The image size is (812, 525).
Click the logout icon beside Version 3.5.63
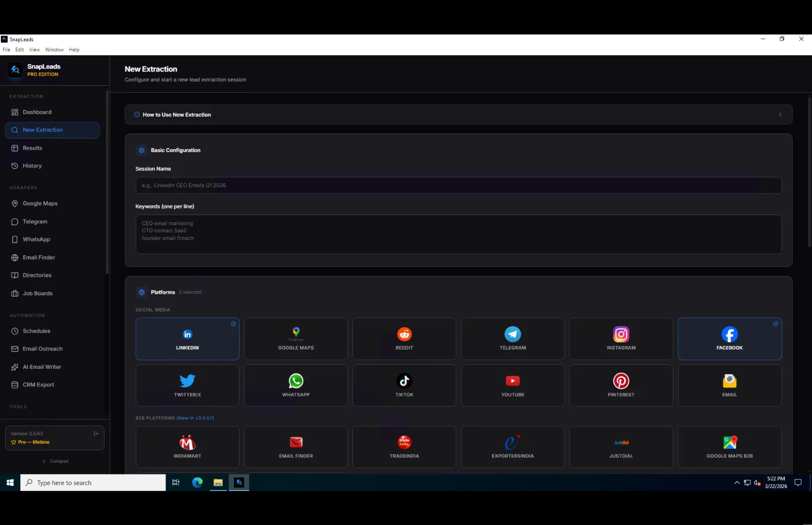click(x=96, y=434)
